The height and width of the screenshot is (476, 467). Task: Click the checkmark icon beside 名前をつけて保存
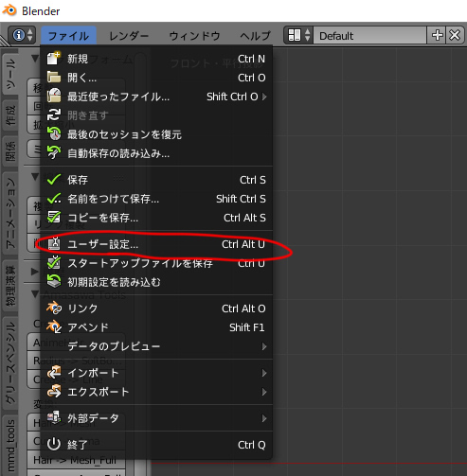pyautogui.click(x=54, y=199)
